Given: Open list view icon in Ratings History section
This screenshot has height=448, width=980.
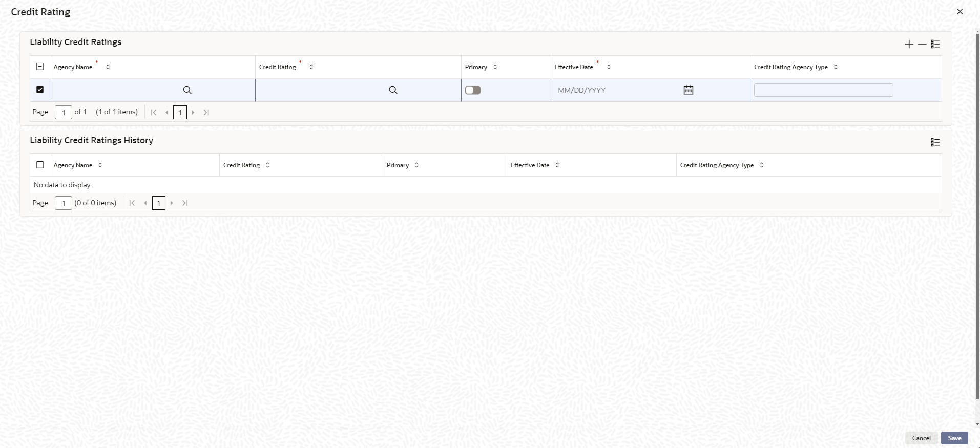Looking at the screenshot, I should coord(935,142).
